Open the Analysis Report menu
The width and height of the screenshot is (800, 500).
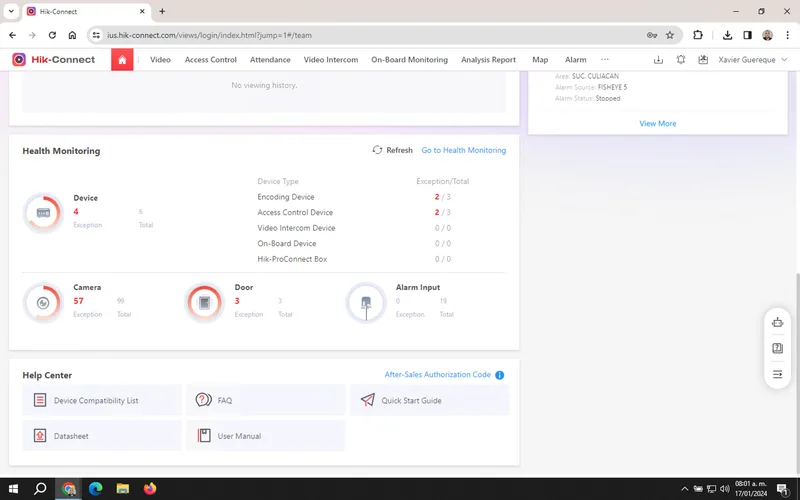tap(488, 60)
